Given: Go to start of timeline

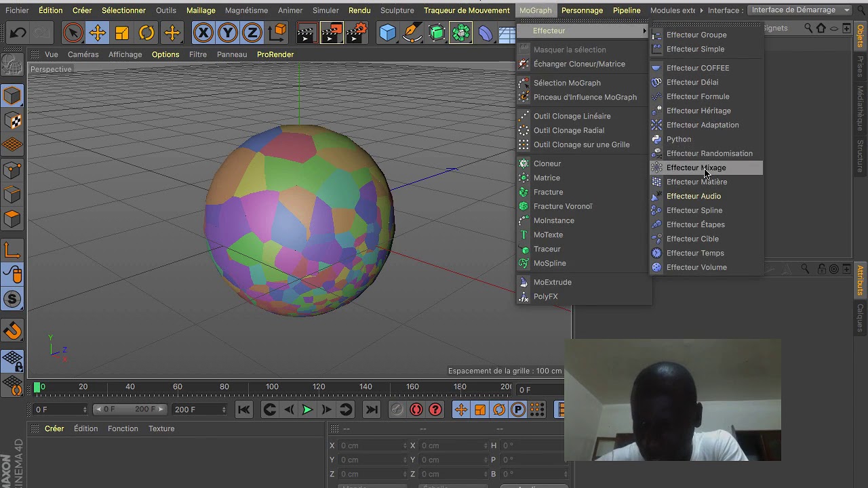Looking at the screenshot, I should point(243,409).
